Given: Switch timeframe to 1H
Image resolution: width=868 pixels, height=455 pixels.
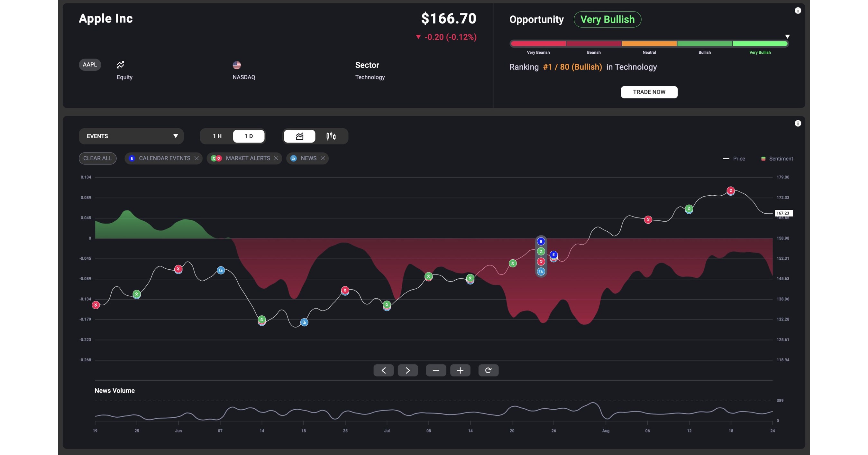Looking at the screenshot, I should (217, 136).
